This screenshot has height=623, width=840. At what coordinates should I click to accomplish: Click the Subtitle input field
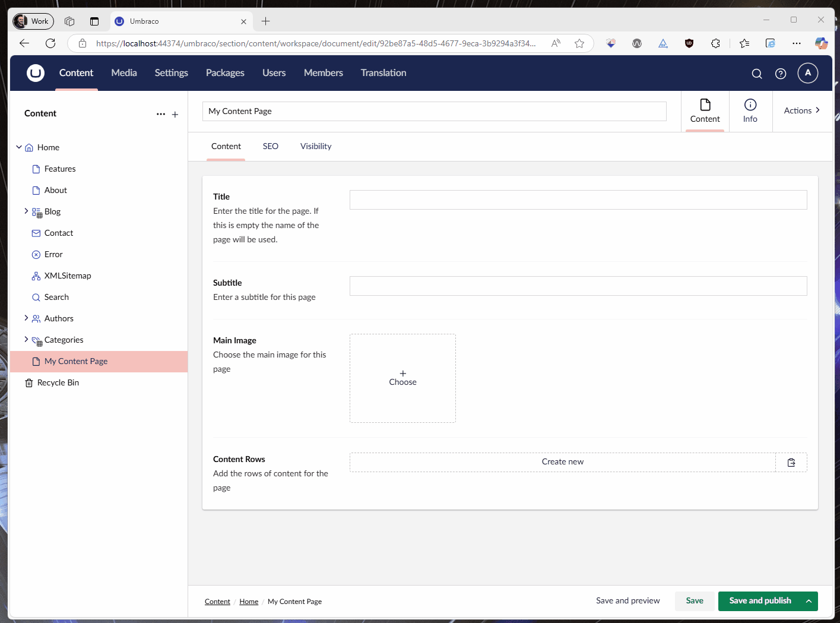coord(578,286)
